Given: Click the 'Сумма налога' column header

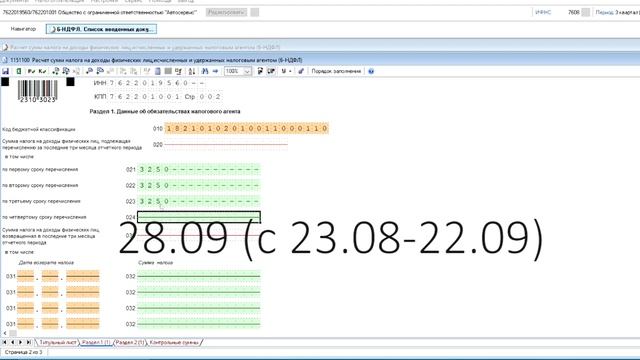Looking at the screenshot, I should 156,262.
